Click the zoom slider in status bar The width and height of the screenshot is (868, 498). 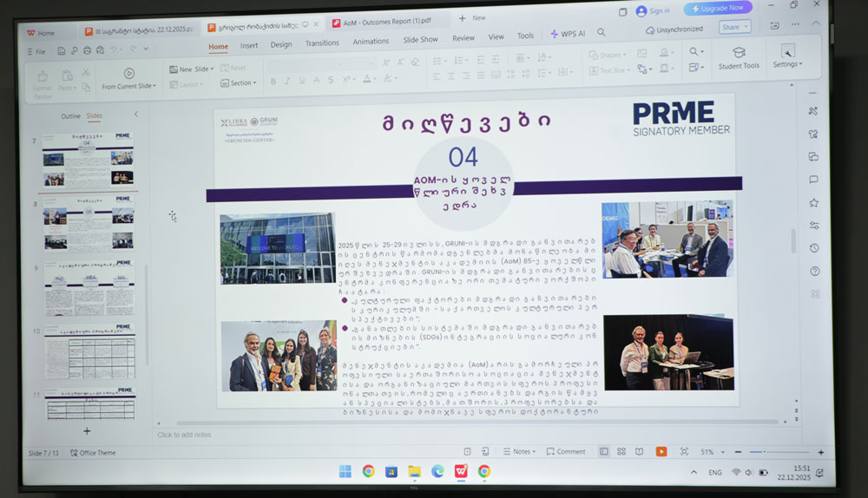[x=766, y=452]
